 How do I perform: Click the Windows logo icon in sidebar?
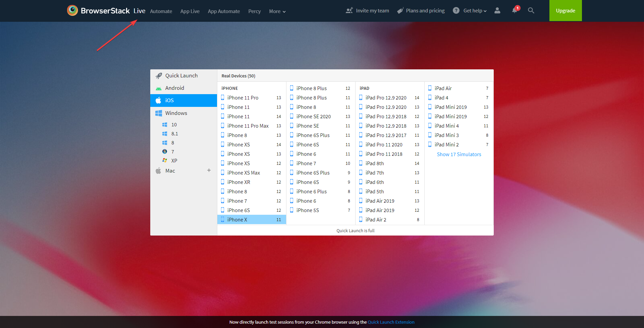pyautogui.click(x=159, y=113)
